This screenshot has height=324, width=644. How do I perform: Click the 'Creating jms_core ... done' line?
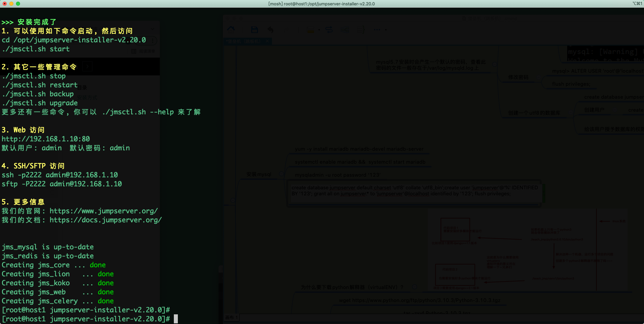[54, 265]
